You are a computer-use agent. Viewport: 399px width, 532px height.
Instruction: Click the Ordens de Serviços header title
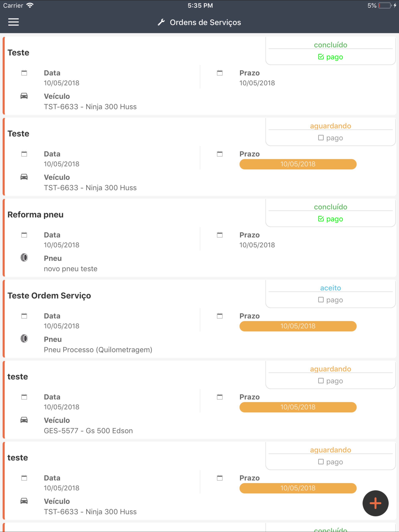(x=205, y=22)
